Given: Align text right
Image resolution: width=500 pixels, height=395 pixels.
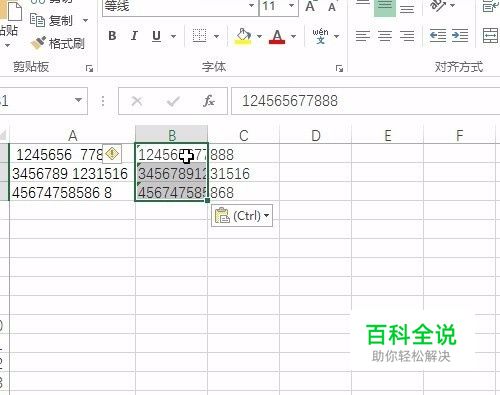Looking at the screenshot, I should click(407, 36).
